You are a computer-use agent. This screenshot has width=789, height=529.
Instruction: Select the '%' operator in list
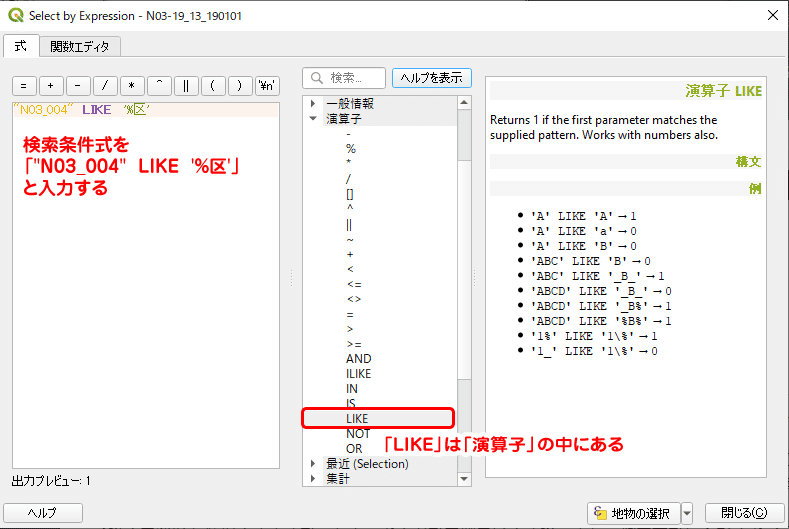tap(351, 149)
